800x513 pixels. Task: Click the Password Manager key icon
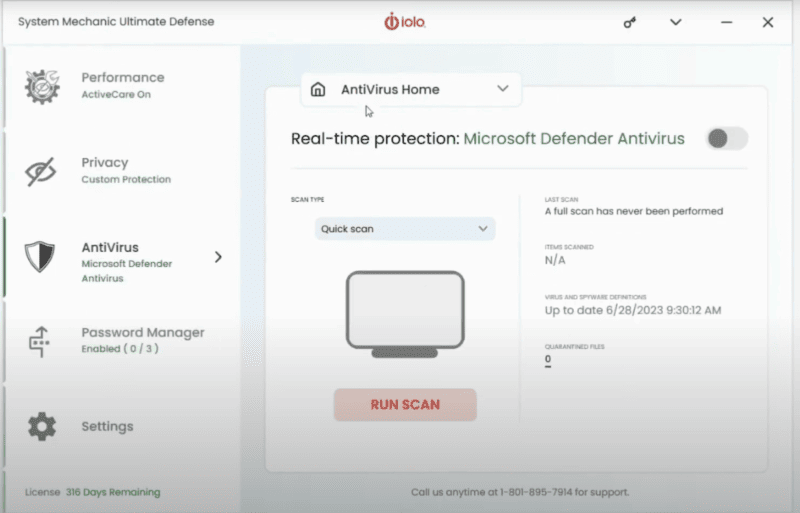(39, 341)
